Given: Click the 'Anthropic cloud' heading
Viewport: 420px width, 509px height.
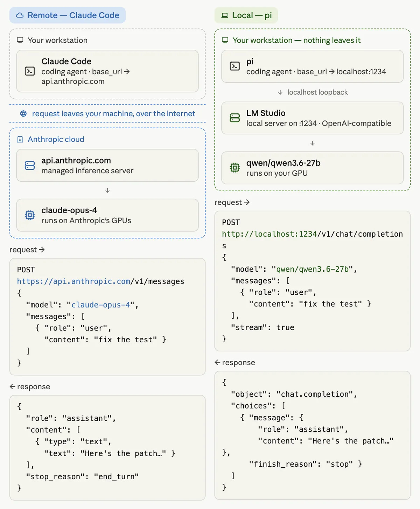Looking at the screenshot, I should click(56, 139).
